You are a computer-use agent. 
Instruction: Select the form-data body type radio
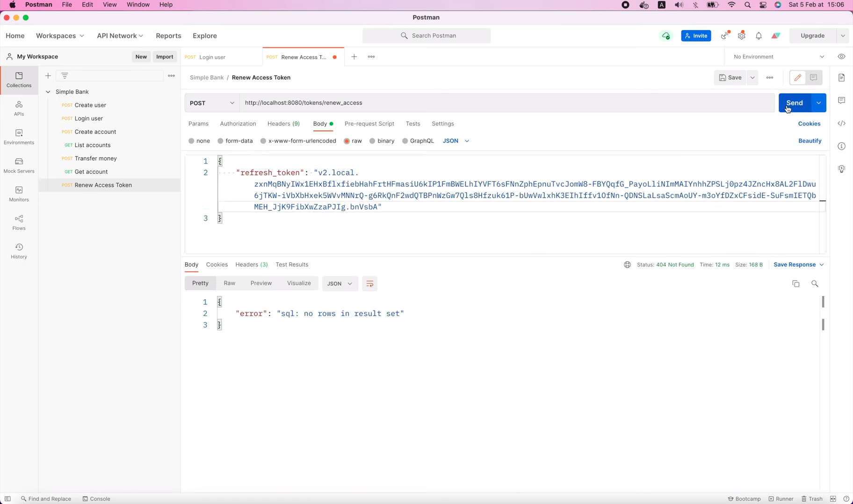click(220, 141)
